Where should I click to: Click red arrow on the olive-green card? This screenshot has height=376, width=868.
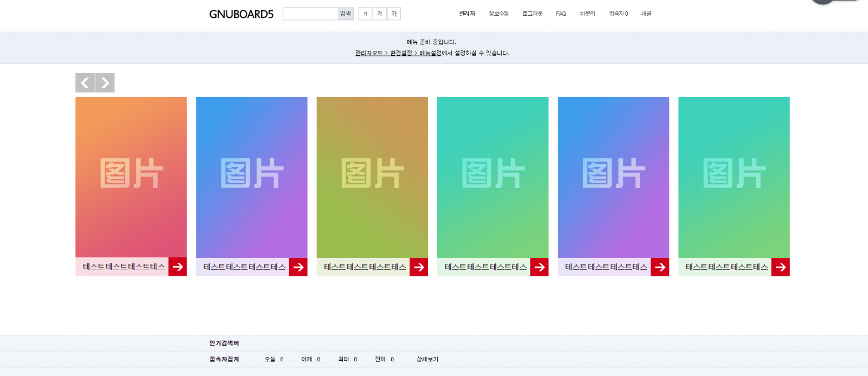pos(418,267)
